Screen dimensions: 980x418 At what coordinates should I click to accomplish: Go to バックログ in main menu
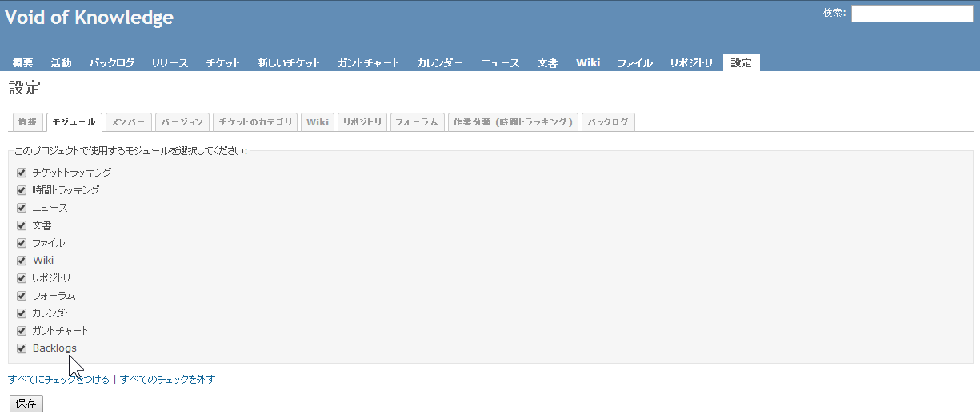point(112,63)
